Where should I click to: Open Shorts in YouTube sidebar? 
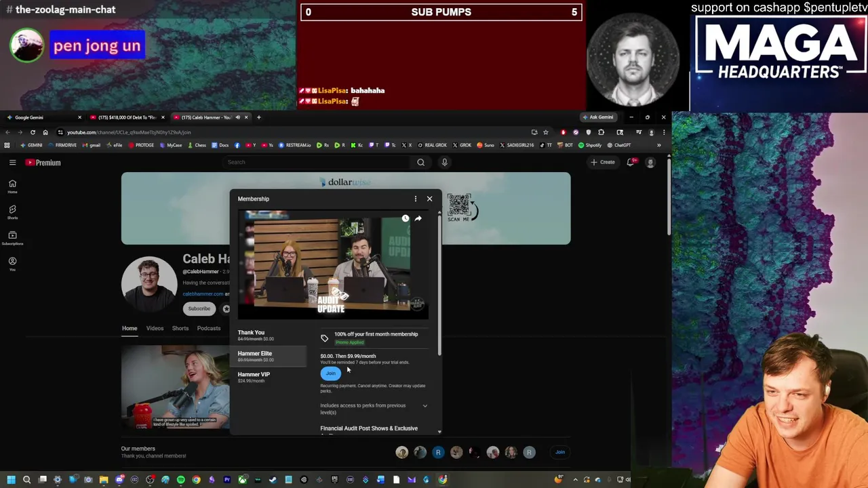[x=12, y=212]
